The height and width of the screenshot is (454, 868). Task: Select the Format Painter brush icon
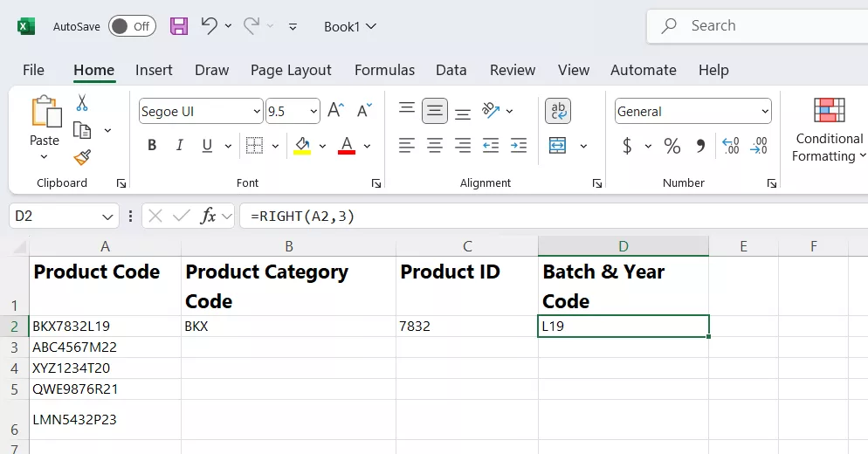pyautogui.click(x=82, y=157)
